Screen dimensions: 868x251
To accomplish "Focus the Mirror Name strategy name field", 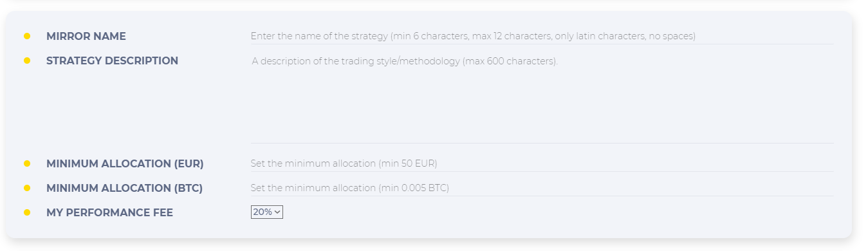I will click(542, 36).
